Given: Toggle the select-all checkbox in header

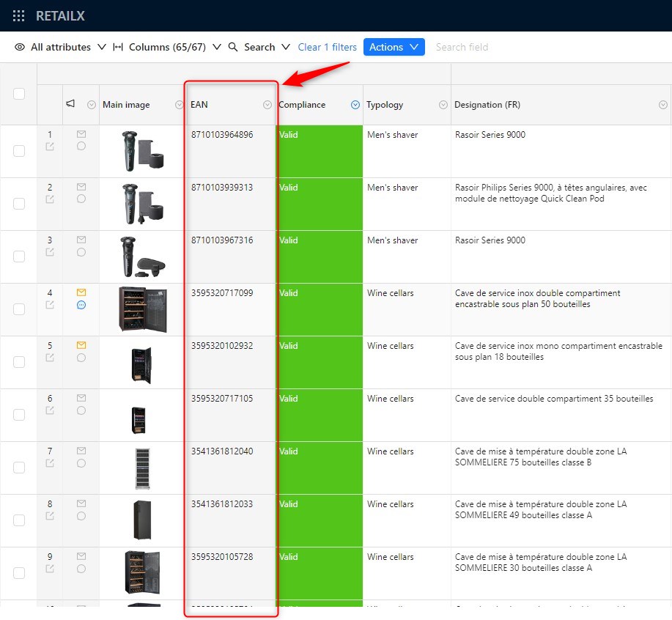Looking at the screenshot, I should tap(19, 94).
